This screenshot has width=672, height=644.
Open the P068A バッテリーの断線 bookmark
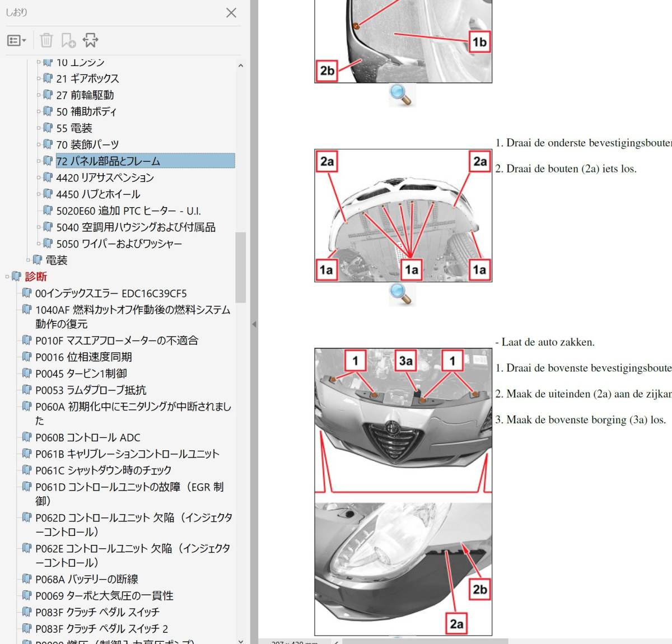(86, 579)
